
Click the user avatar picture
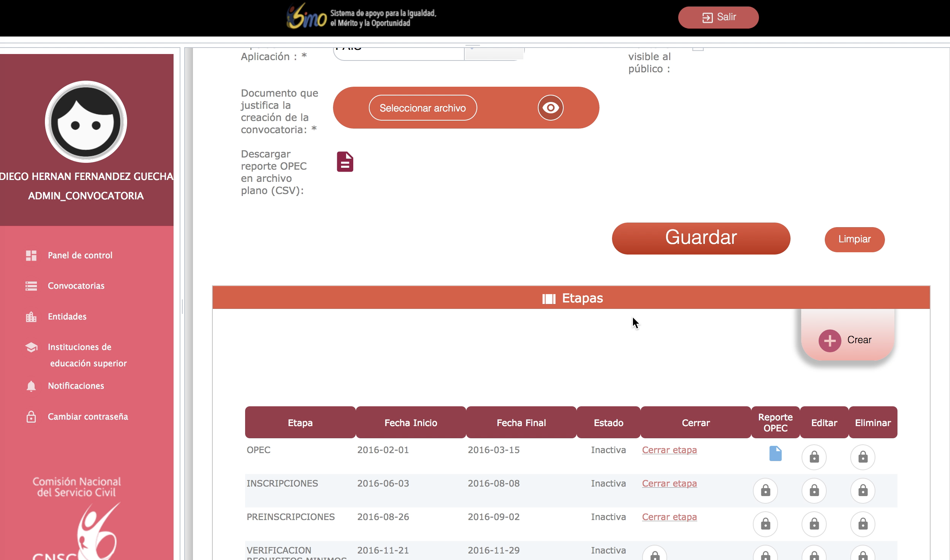(x=86, y=122)
